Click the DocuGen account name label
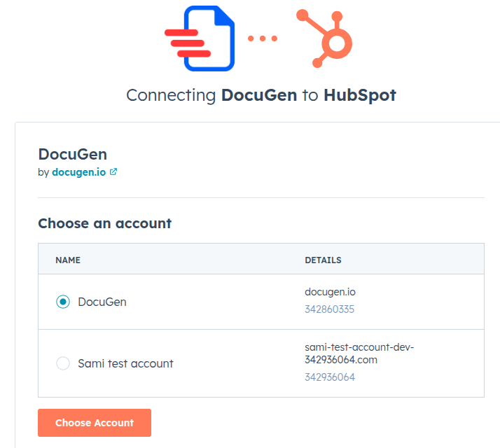 pyautogui.click(x=102, y=302)
